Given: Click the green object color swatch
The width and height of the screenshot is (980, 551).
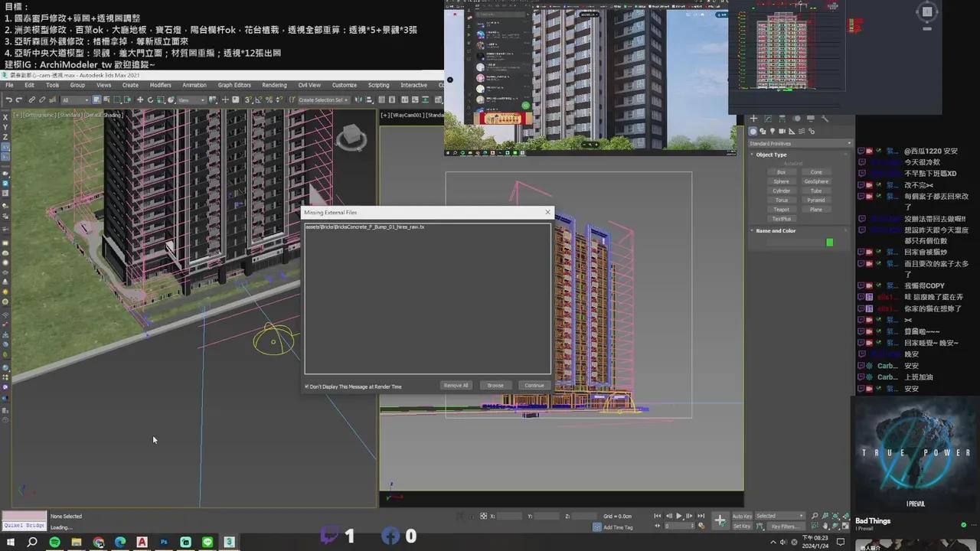Looking at the screenshot, I should pyautogui.click(x=829, y=243).
